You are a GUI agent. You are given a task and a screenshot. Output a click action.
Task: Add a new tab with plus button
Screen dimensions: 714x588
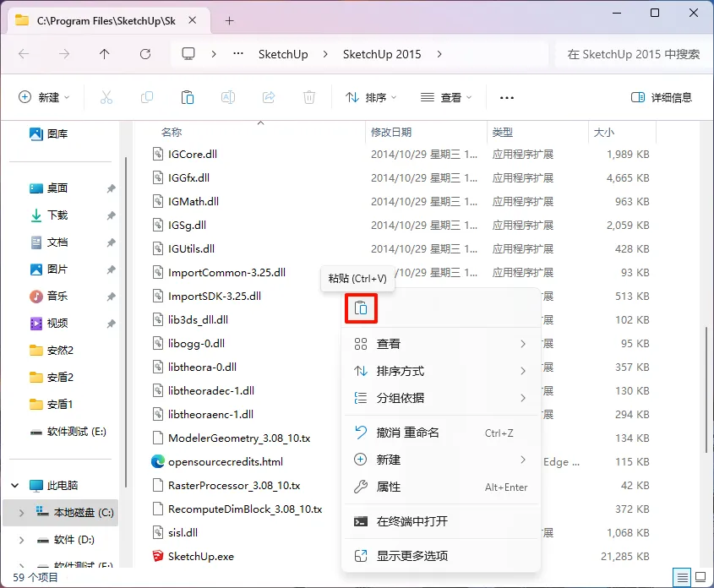coord(230,20)
